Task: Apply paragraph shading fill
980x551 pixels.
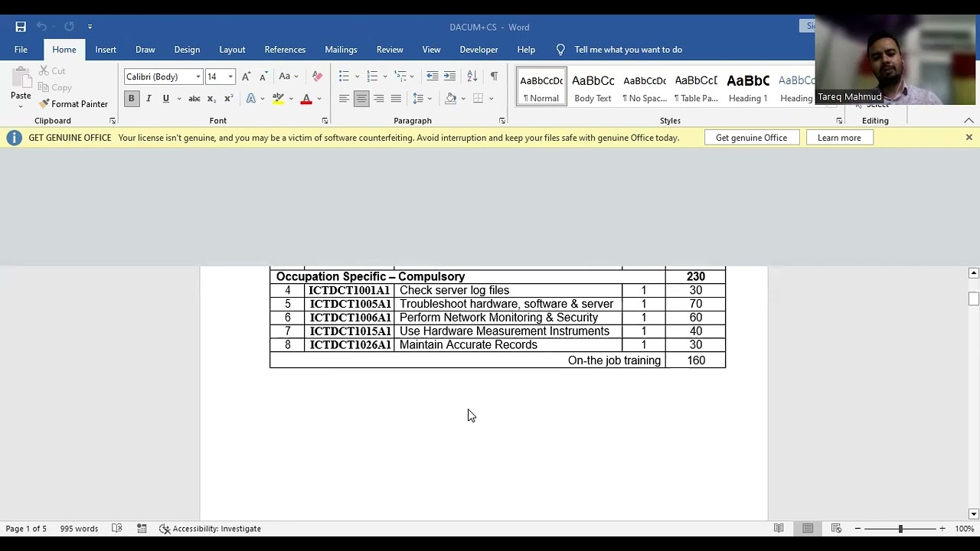Action: [451, 99]
